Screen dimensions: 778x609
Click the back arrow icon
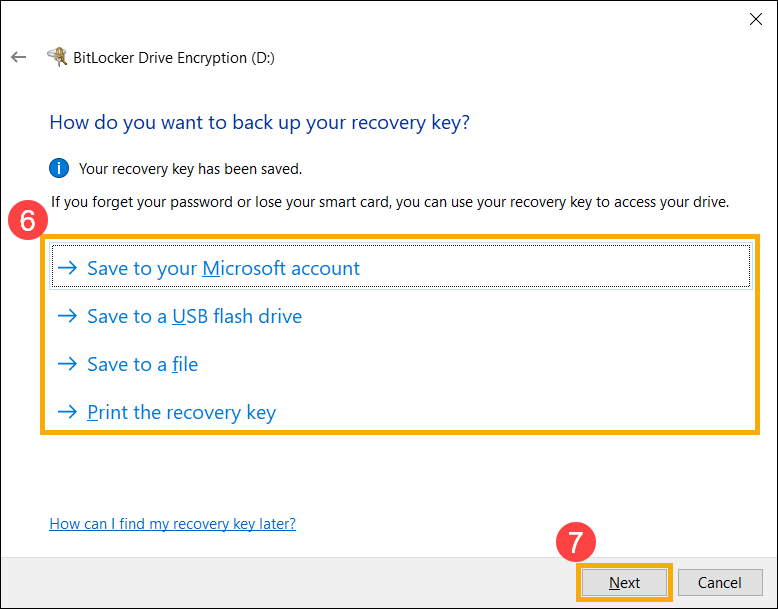(x=18, y=57)
